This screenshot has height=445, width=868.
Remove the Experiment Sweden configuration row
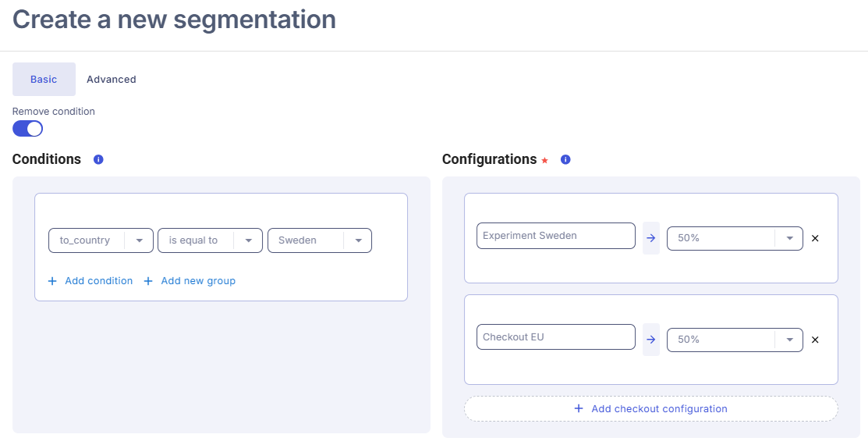815,238
